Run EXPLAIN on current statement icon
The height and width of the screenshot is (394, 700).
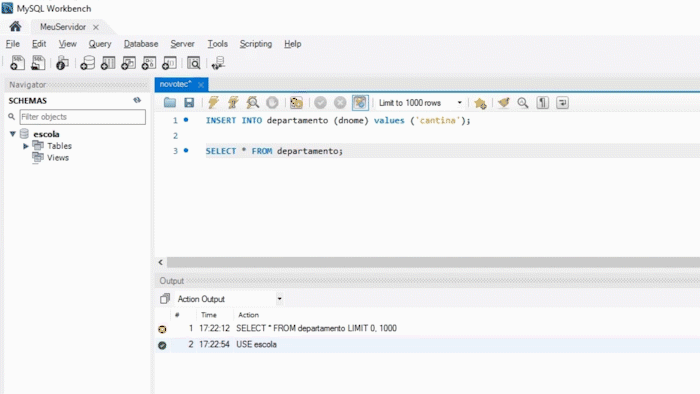pyautogui.click(x=253, y=103)
